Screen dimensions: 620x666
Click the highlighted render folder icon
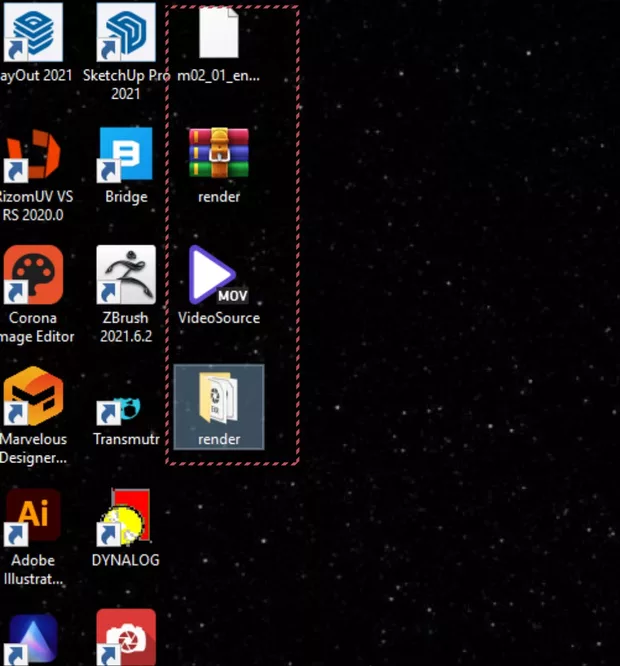pyautogui.click(x=218, y=397)
